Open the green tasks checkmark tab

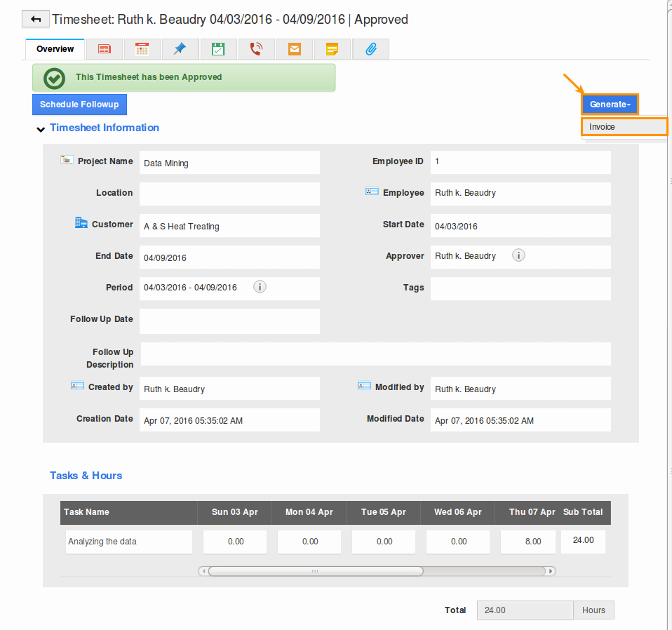coord(218,49)
